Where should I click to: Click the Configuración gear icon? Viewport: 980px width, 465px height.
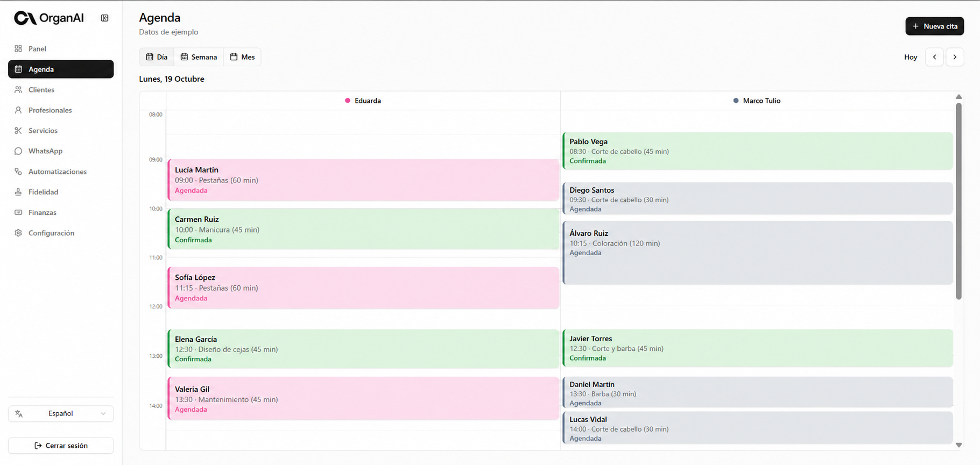18,233
